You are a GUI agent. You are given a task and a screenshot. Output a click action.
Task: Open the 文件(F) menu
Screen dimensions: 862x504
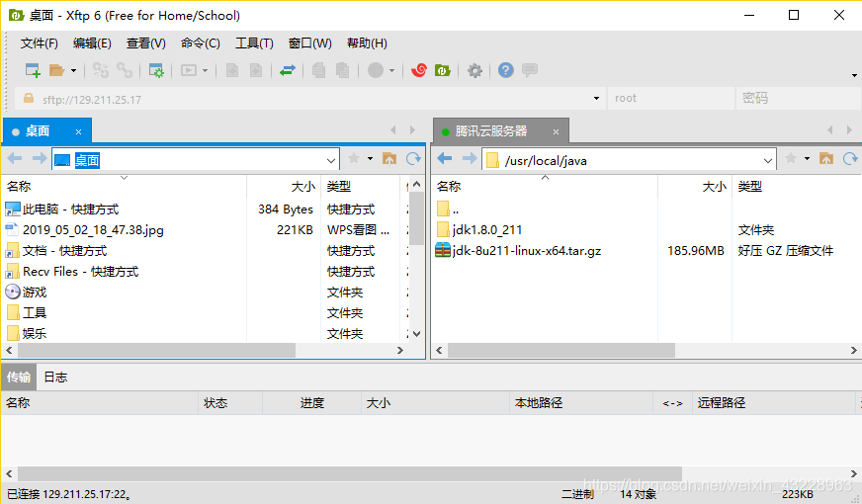click(x=39, y=42)
